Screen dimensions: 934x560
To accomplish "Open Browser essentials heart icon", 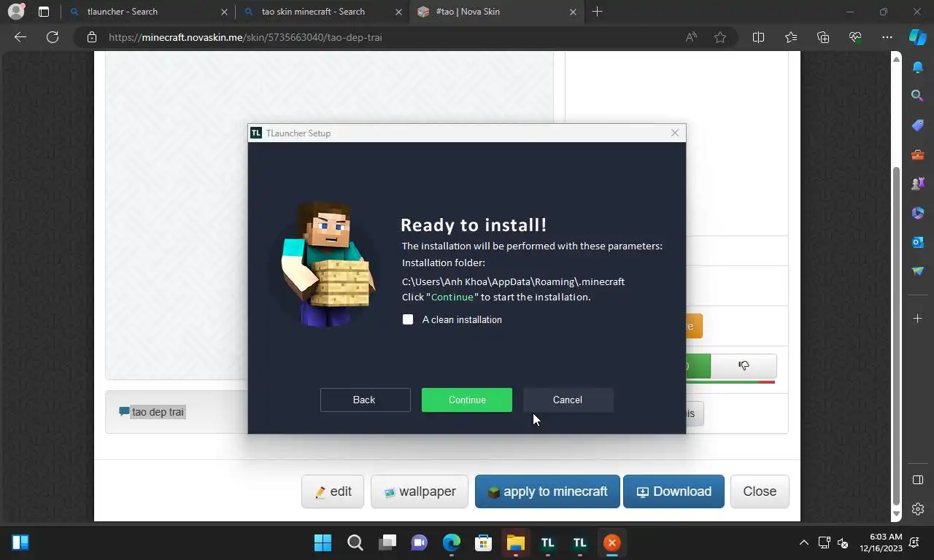I will pos(855,37).
